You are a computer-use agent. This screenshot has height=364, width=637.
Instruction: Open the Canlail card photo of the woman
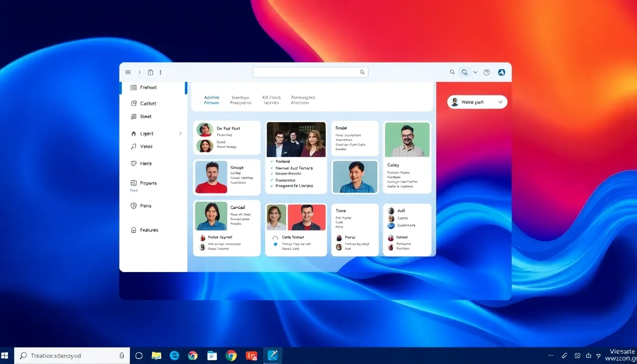click(x=211, y=216)
